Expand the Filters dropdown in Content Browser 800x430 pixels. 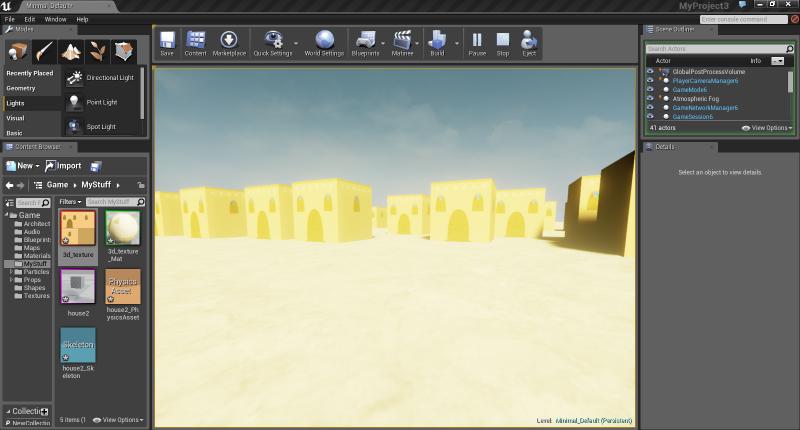coord(69,202)
